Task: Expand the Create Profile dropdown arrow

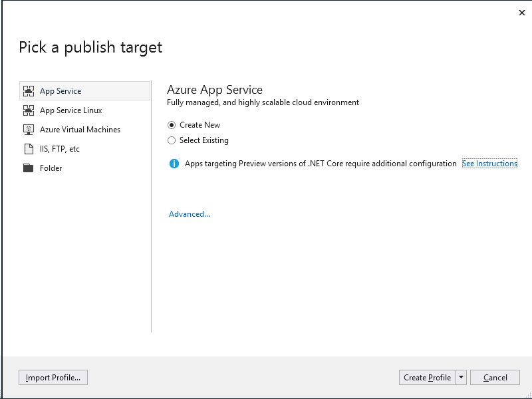Action: pos(461,378)
